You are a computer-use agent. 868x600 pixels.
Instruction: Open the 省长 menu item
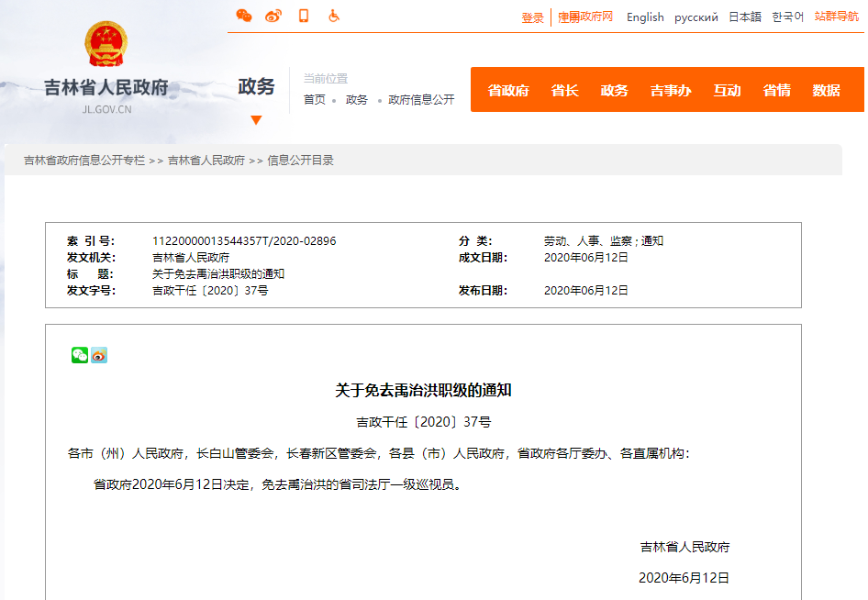tap(564, 90)
